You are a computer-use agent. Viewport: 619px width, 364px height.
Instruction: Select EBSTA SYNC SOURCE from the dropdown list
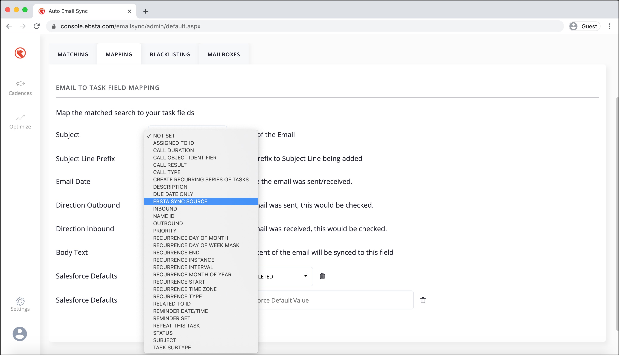(x=180, y=202)
